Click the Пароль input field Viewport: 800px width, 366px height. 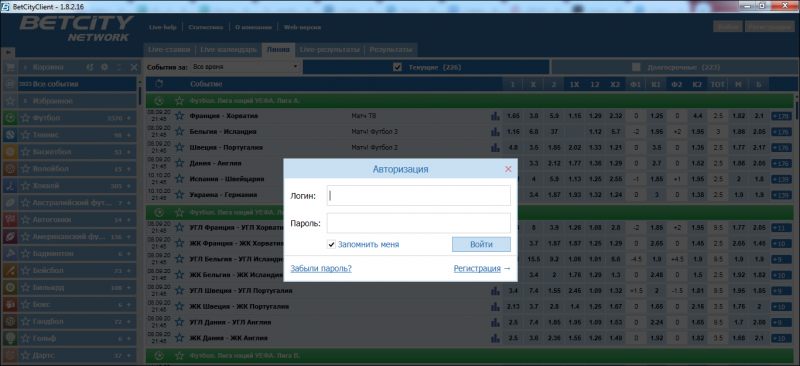tap(418, 223)
